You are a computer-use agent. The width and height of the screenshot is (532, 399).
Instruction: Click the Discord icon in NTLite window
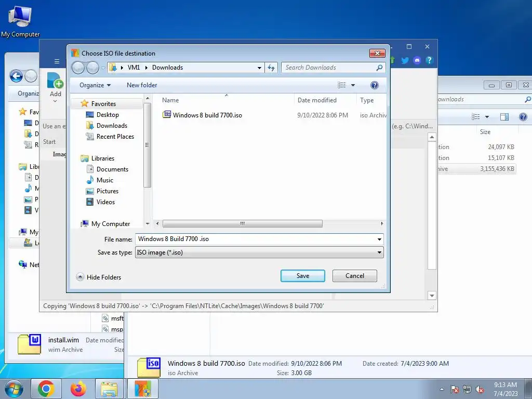pos(417,60)
